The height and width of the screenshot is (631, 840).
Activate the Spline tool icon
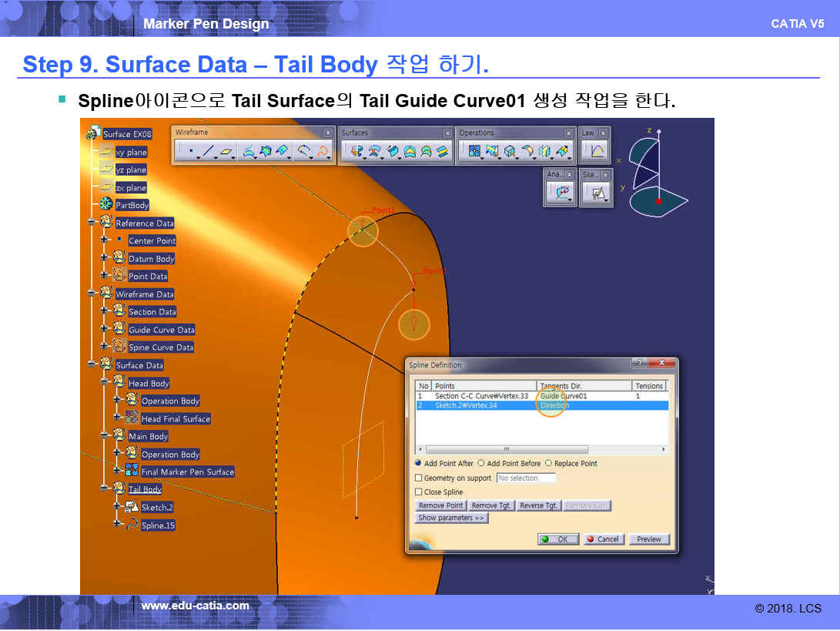[324, 152]
